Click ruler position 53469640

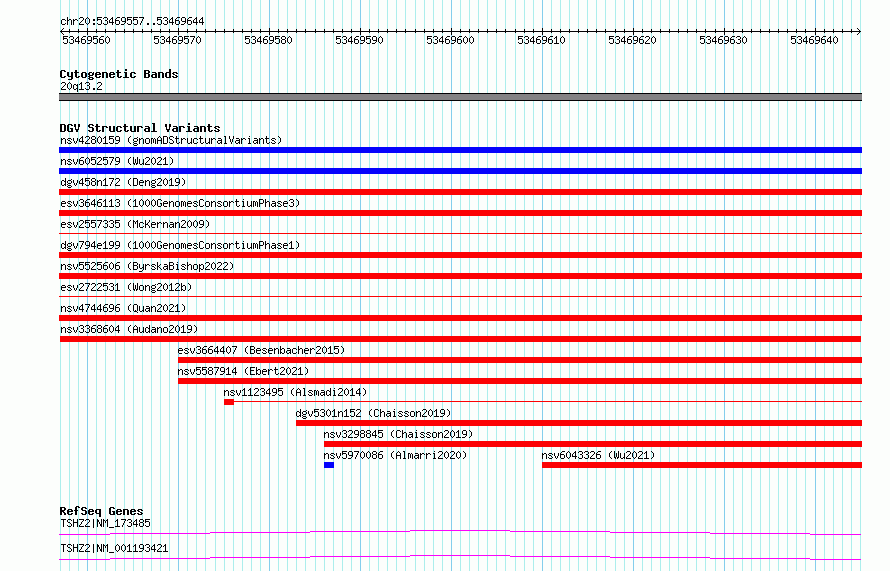[x=814, y=40]
